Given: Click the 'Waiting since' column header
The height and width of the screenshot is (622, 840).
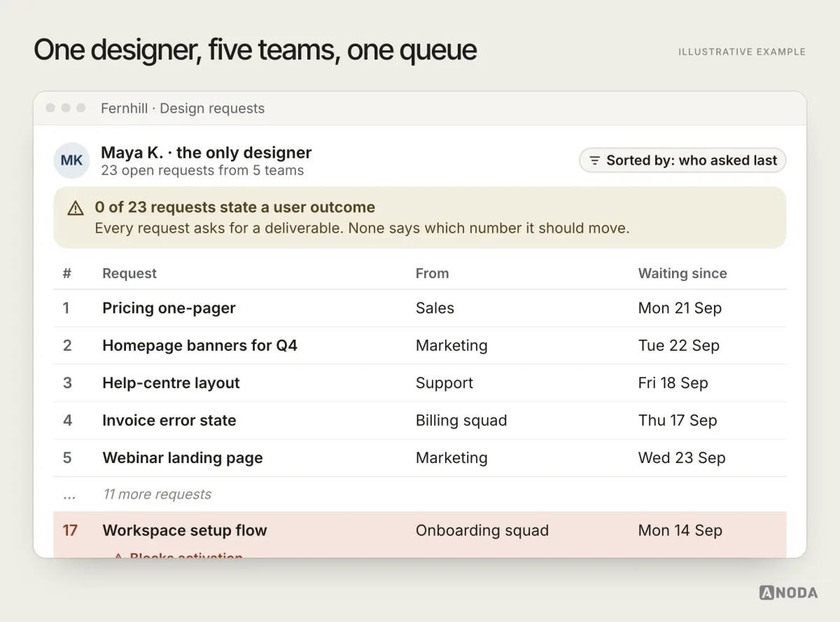Looking at the screenshot, I should point(682,273).
